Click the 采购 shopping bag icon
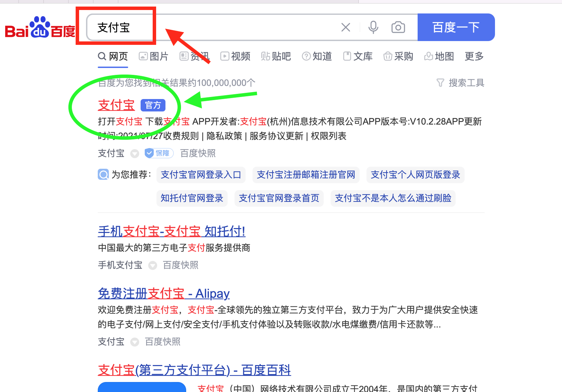Screen dimensions: 562x392 [x=388, y=56]
